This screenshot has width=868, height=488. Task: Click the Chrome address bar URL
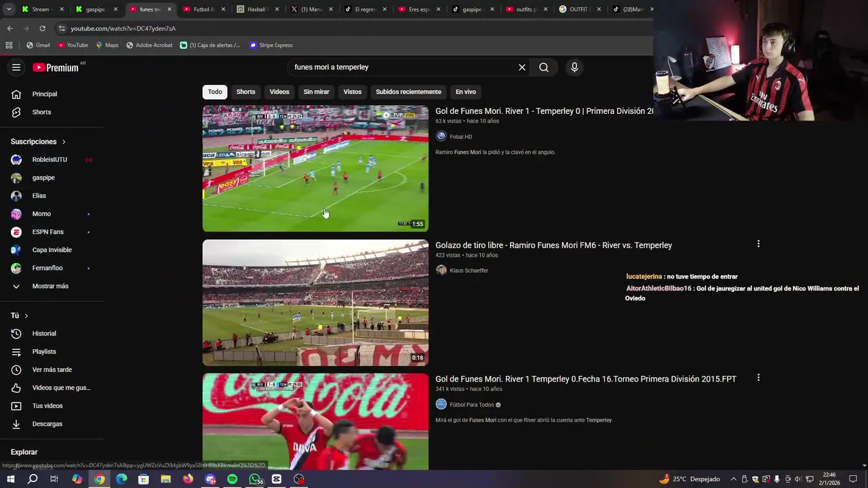click(x=123, y=28)
